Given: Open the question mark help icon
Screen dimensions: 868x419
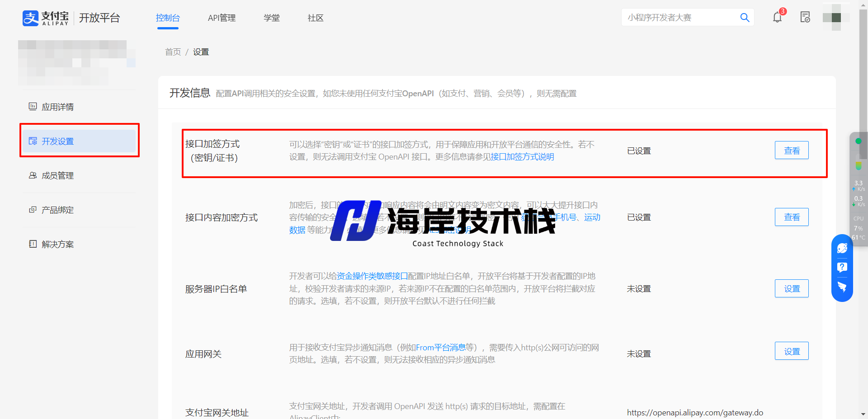Looking at the screenshot, I should click(842, 267).
